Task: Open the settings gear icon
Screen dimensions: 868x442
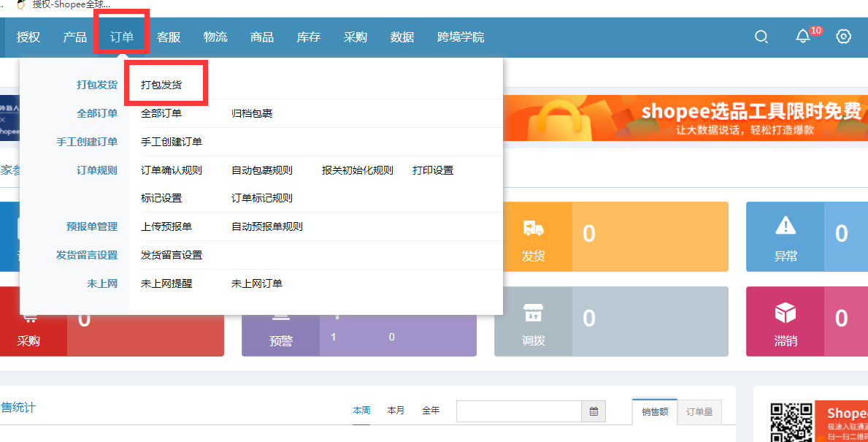Action: 843,37
